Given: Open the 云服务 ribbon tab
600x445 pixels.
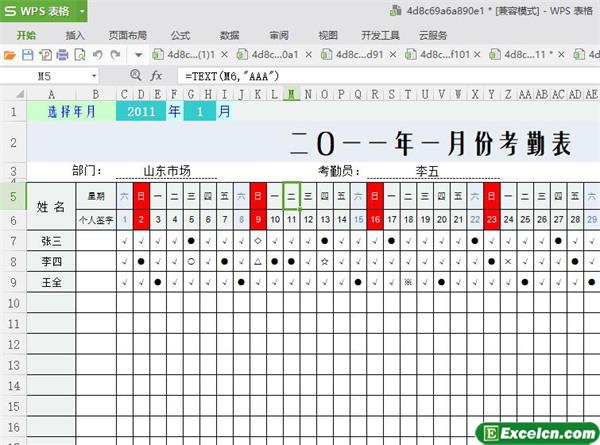Looking at the screenshot, I should pyautogui.click(x=433, y=36).
